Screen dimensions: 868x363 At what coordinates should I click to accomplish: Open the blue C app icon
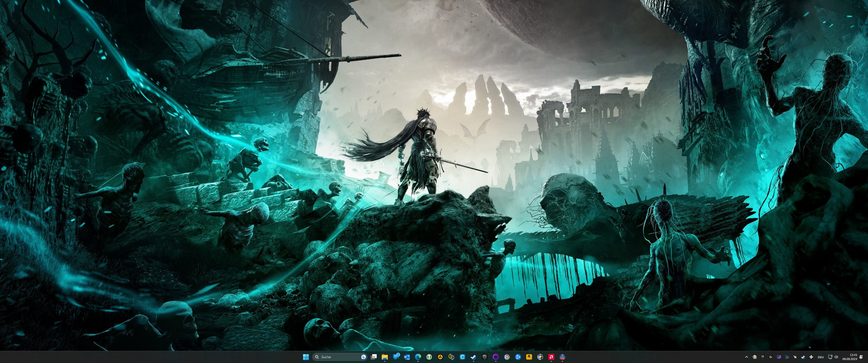(x=462, y=357)
